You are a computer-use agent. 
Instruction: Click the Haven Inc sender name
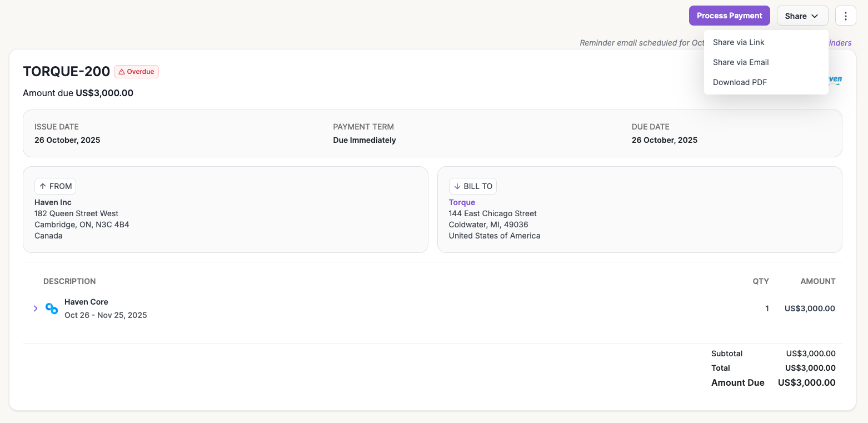[x=53, y=202]
